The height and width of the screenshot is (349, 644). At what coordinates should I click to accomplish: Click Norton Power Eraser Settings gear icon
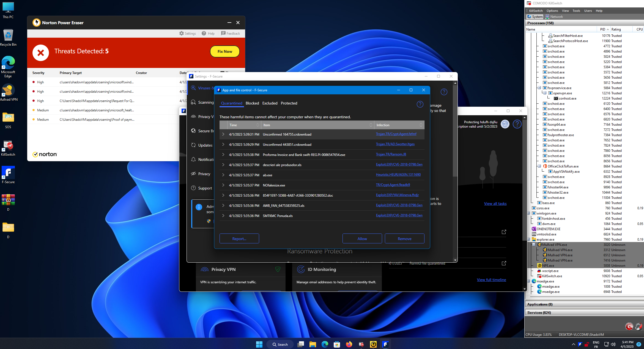pyautogui.click(x=182, y=33)
